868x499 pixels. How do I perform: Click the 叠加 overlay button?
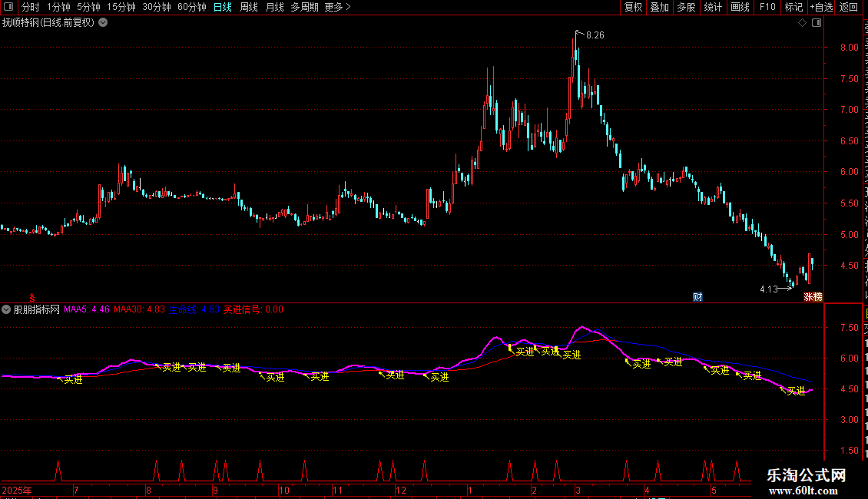point(659,7)
